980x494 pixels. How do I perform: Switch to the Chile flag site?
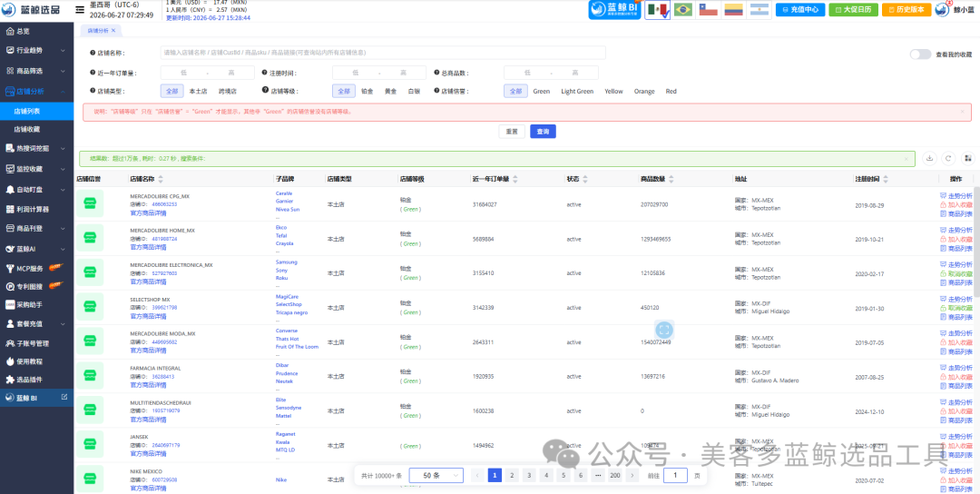[708, 10]
